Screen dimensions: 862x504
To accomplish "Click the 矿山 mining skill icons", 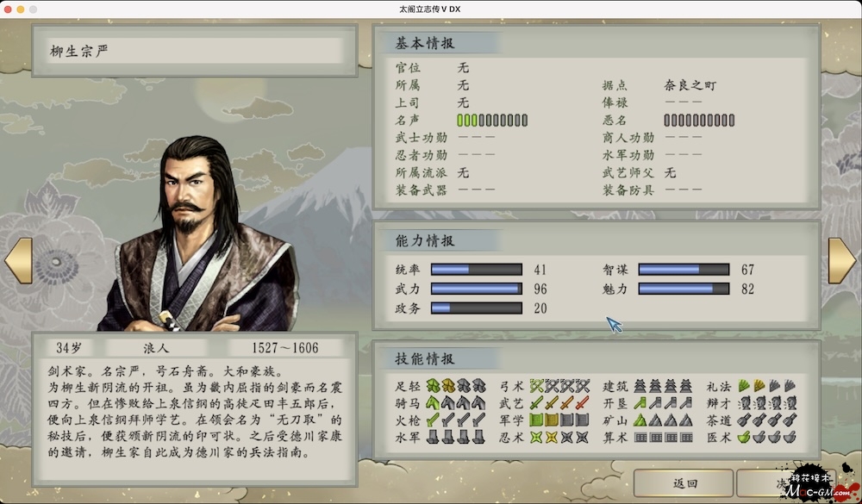I will [663, 420].
